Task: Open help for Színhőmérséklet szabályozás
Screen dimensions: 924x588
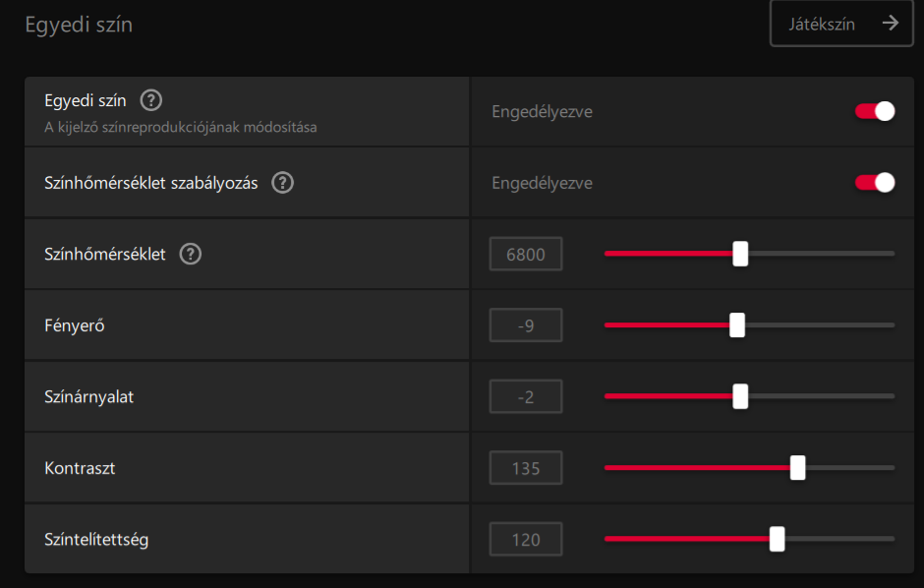Action: coord(283,183)
